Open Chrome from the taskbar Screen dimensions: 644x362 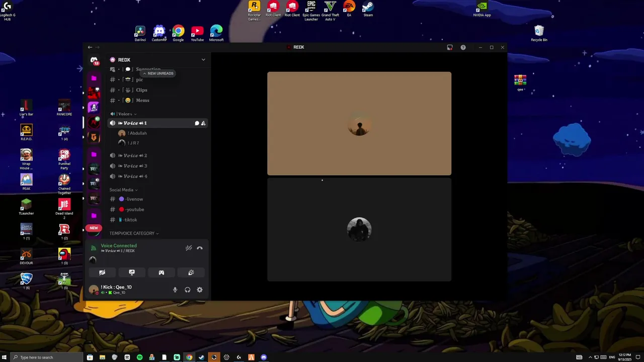(x=189, y=357)
